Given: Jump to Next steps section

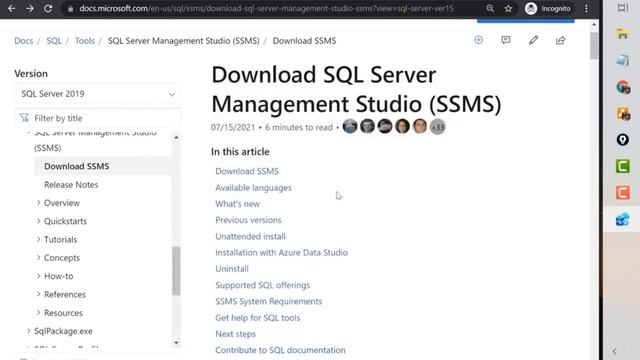Looking at the screenshot, I should coord(236,334).
